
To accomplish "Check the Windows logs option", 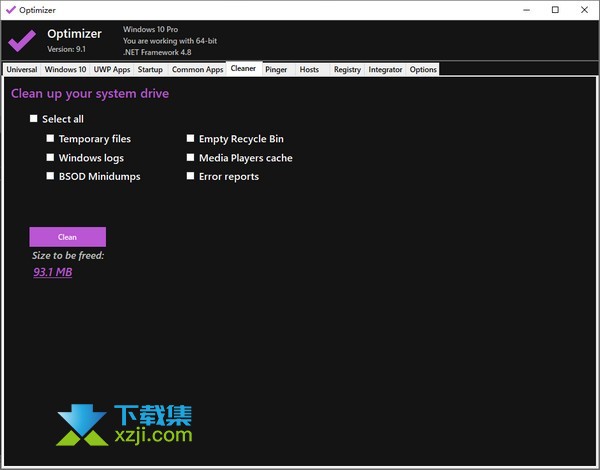I will 50,157.
